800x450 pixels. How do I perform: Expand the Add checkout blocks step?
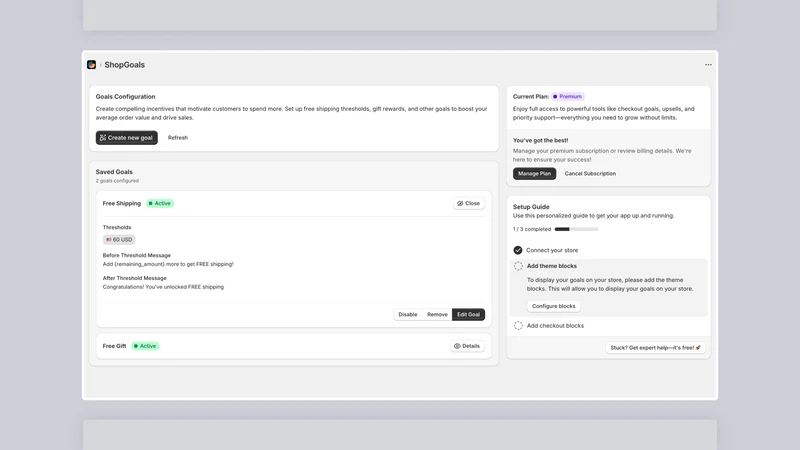pyautogui.click(x=555, y=326)
